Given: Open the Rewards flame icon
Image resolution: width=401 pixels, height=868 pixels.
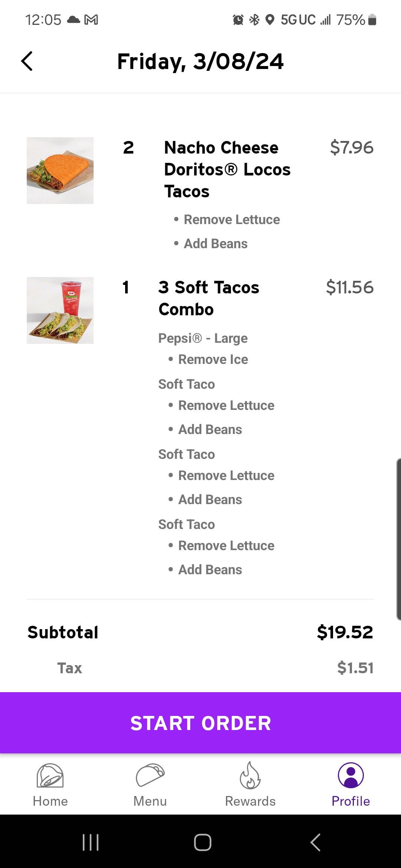Looking at the screenshot, I should click(250, 775).
